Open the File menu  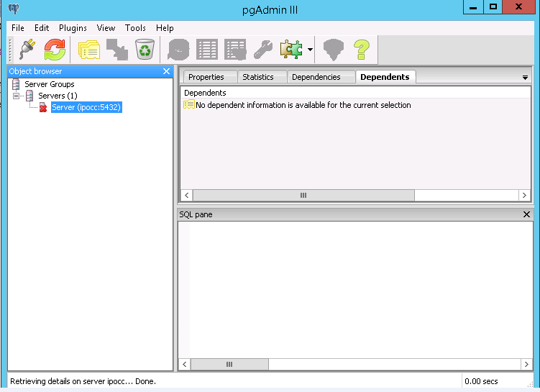(x=18, y=28)
